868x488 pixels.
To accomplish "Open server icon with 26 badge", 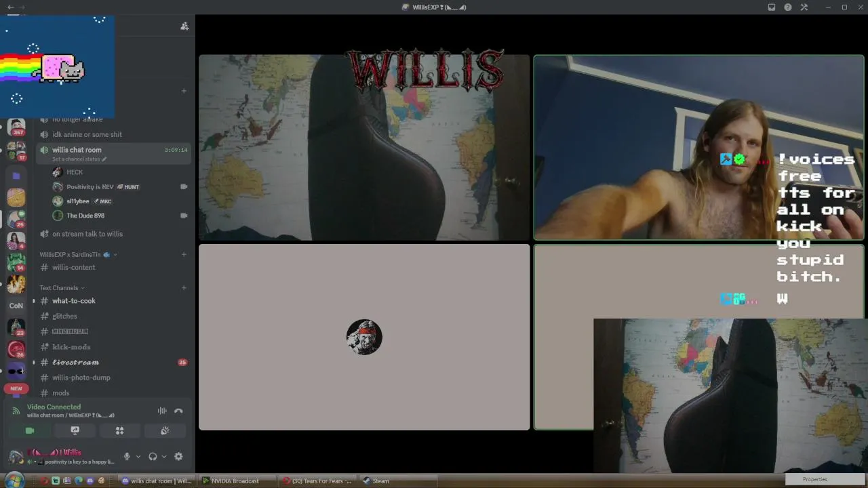I will coord(16,349).
